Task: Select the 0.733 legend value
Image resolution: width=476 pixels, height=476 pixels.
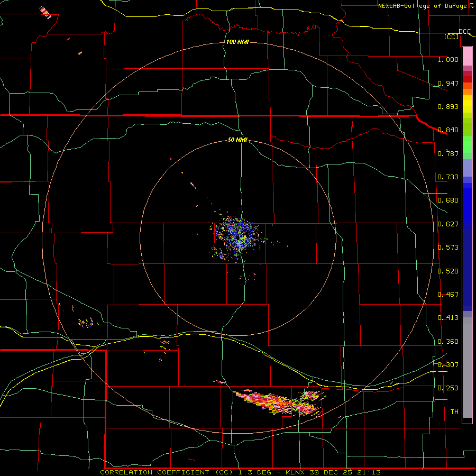Action: (x=448, y=177)
